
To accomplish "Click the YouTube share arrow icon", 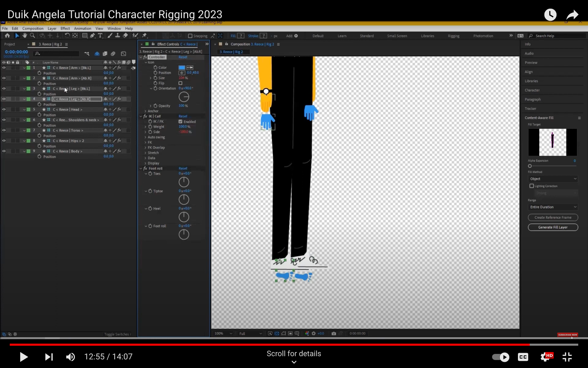I will click(572, 15).
